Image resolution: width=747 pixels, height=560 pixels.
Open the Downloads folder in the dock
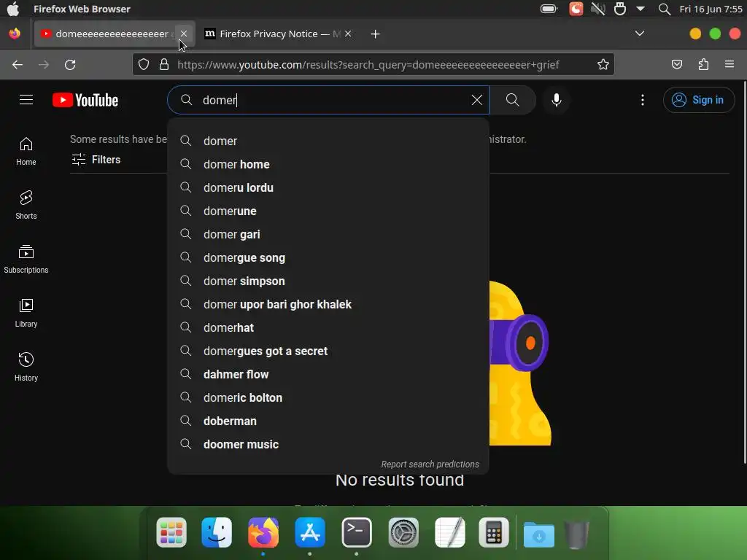pos(539,534)
